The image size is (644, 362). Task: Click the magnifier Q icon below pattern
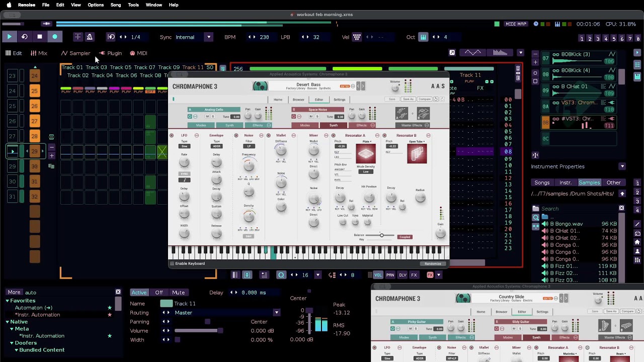281,275
